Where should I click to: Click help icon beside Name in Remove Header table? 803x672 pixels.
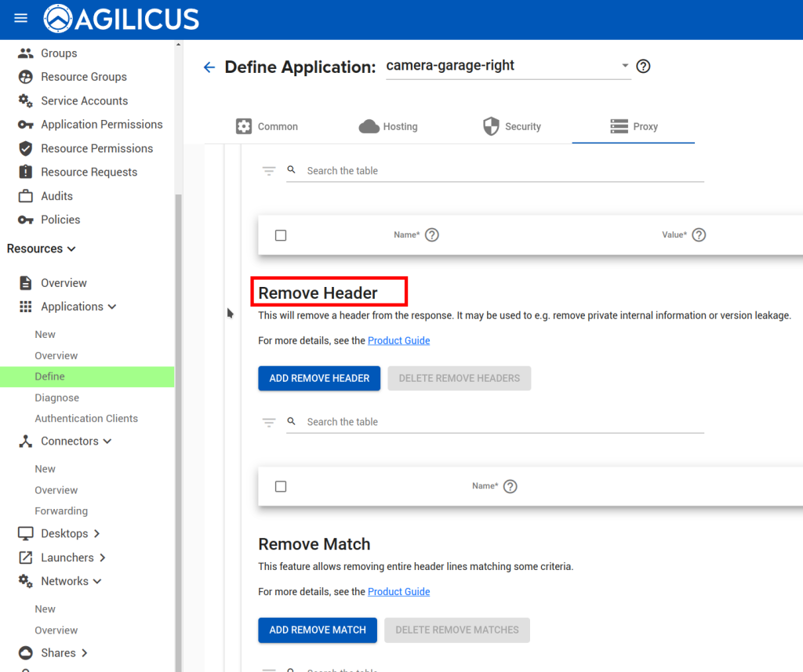click(x=510, y=486)
